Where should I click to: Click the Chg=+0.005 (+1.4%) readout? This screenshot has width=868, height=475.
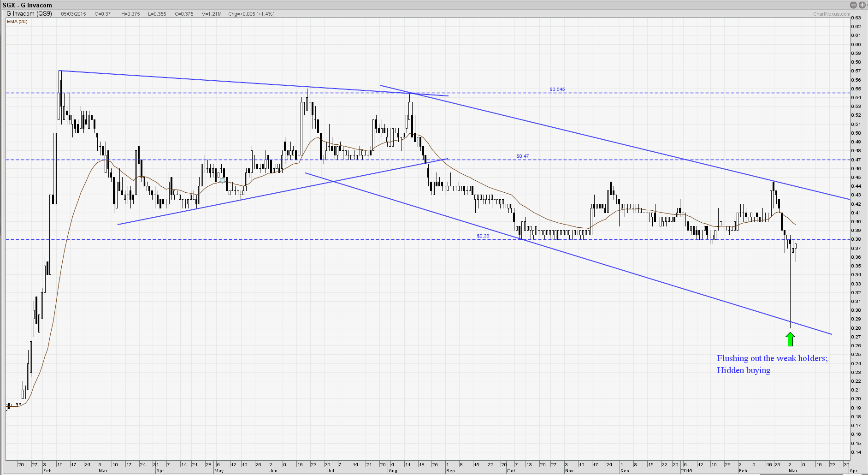(251, 14)
